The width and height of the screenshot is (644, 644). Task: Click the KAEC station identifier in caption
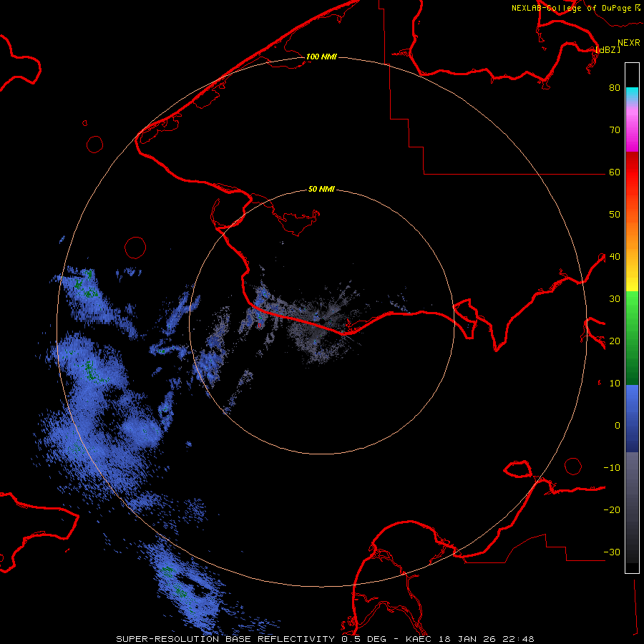(x=419, y=639)
